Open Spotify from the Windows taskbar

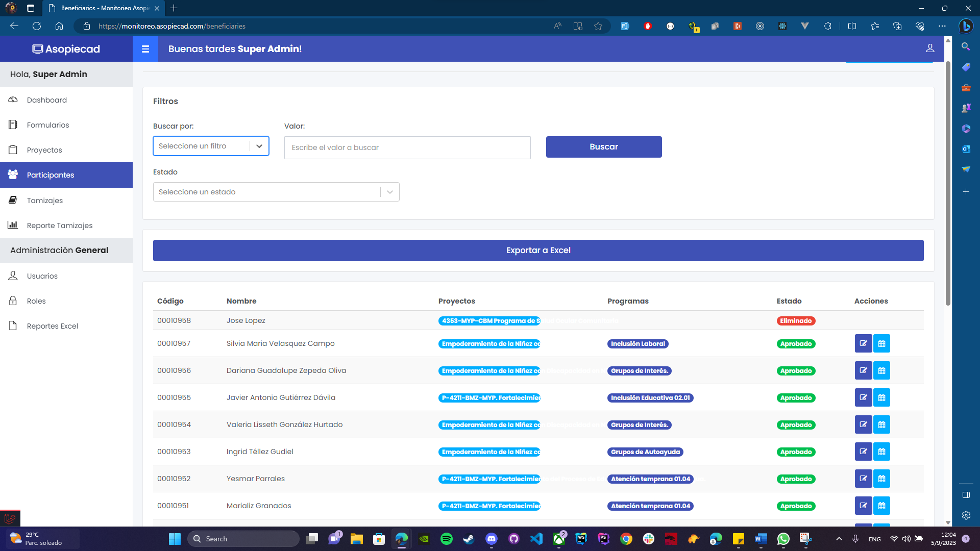(446, 539)
